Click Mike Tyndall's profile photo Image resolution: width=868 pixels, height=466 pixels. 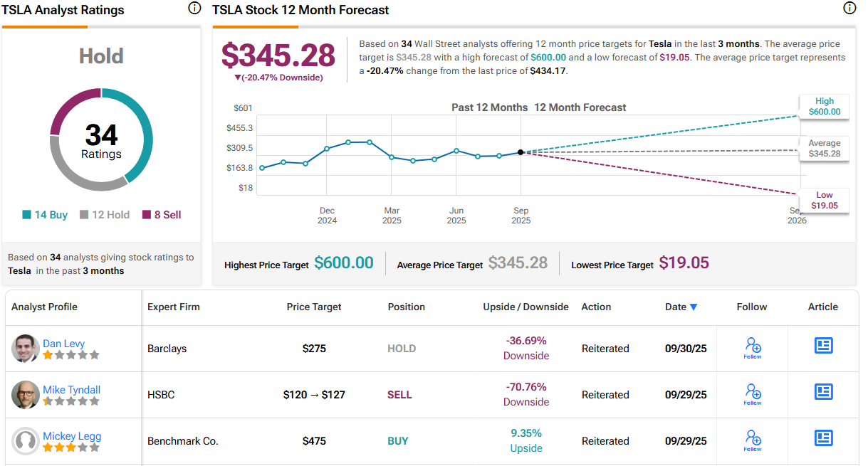pyautogui.click(x=26, y=395)
